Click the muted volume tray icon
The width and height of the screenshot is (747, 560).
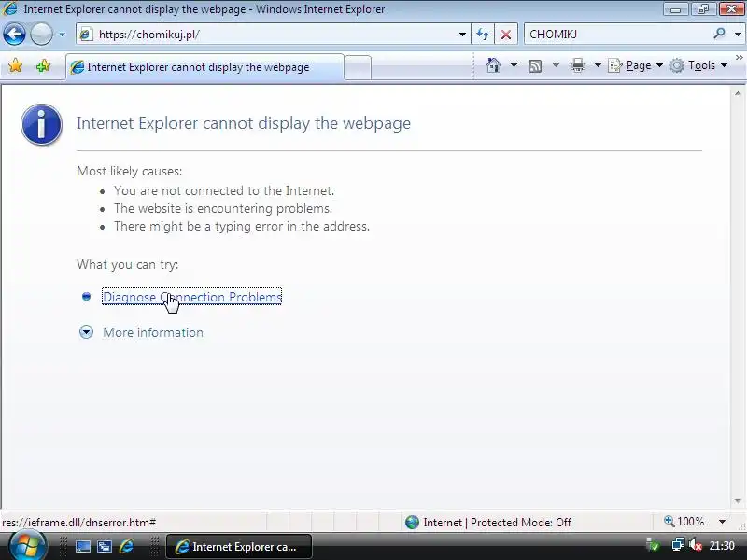coord(696,544)
